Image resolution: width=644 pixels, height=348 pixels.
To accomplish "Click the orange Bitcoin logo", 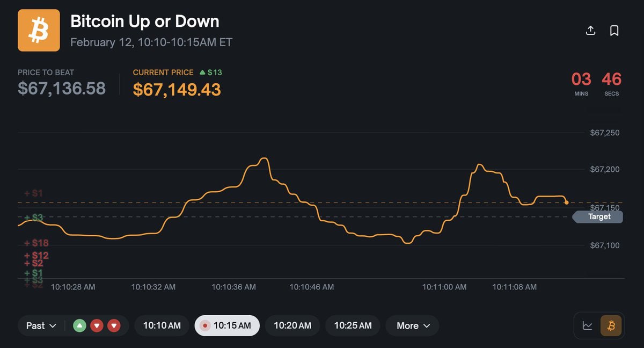I will coord(39,31).
